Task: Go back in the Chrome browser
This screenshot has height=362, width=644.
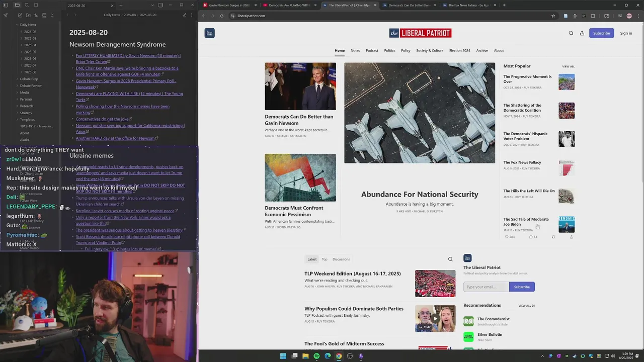Action: [204, 16]
